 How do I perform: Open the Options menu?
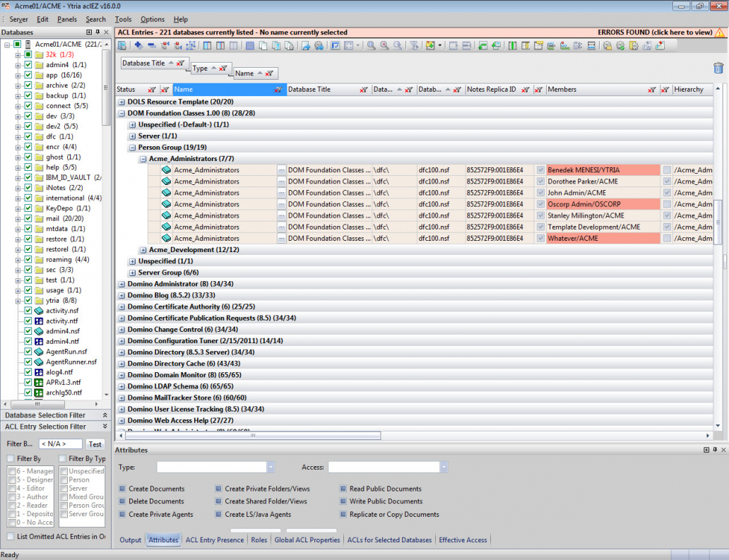pos(153,19)
